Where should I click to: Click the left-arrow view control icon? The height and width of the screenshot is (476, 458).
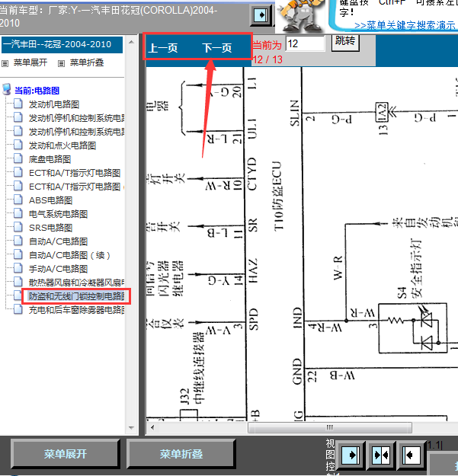(411, 455)
